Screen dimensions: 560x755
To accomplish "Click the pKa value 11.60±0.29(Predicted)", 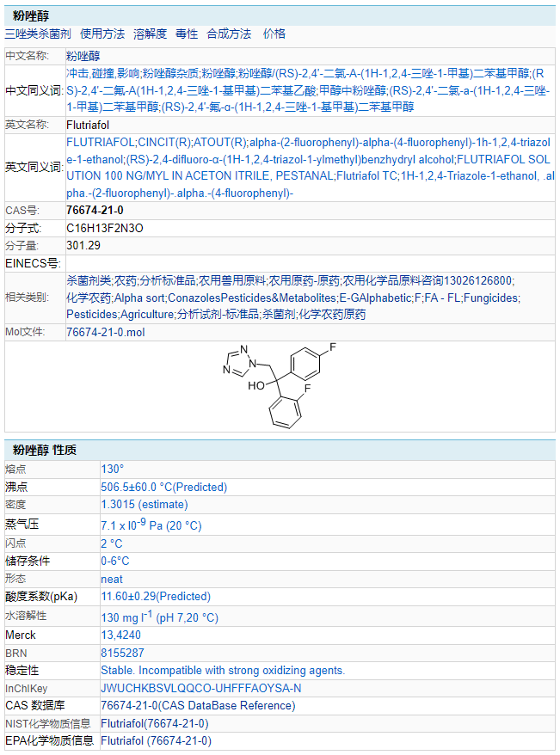I will point(156,597).
